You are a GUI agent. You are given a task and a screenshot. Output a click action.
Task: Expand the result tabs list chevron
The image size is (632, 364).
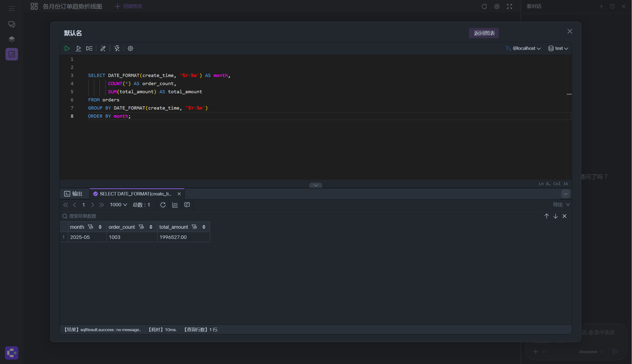566,194
